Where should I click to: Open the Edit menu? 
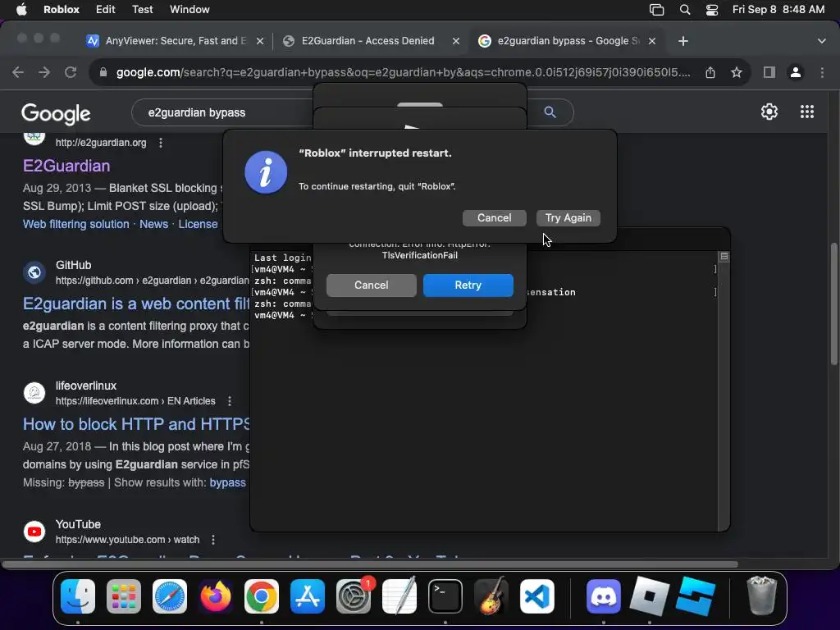pos(105,10)
